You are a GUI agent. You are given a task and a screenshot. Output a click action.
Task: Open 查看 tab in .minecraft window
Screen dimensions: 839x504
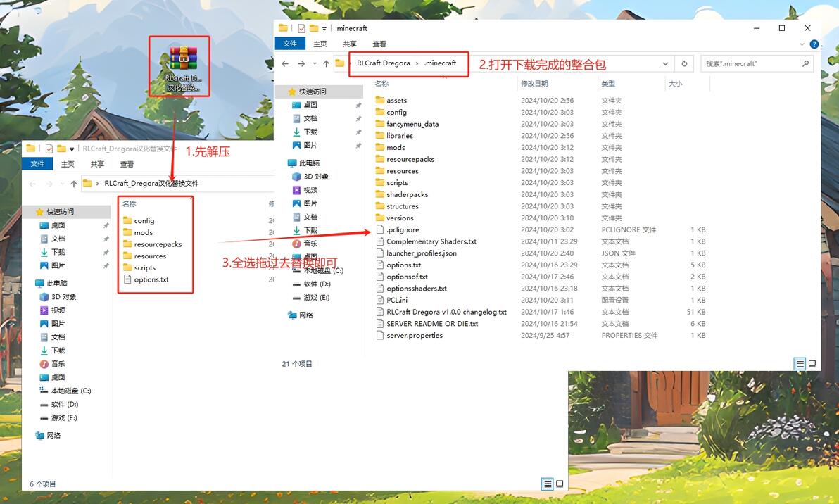pyautogui.click(x=379, y=44)
